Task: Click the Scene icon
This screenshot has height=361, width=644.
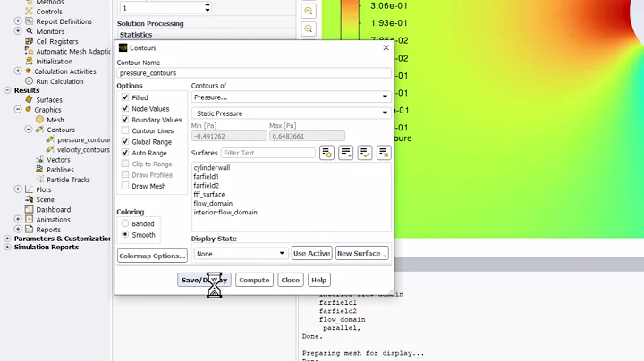Action: 29,199
